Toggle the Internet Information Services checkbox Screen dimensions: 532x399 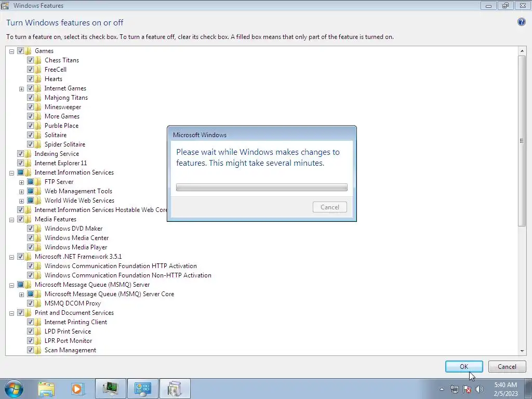pyautogui.click(x=20, y=172)
